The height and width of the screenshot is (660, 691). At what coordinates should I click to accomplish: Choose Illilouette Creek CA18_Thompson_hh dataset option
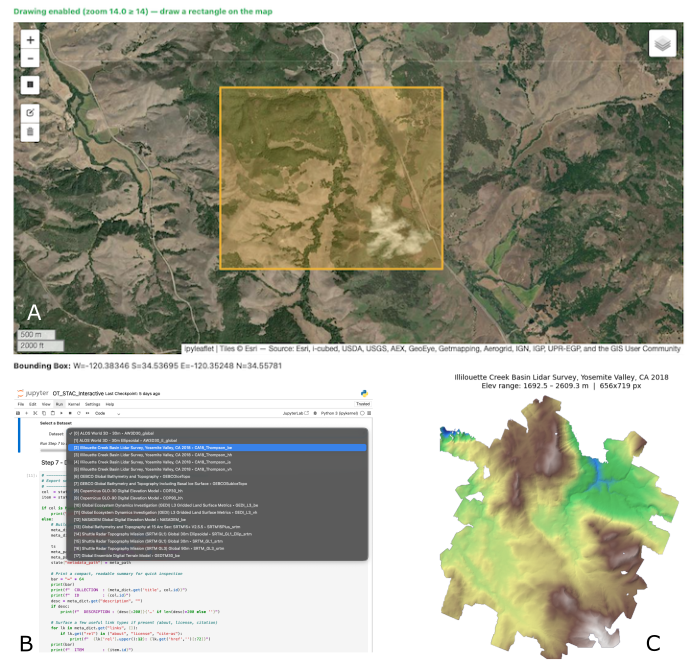217,455
